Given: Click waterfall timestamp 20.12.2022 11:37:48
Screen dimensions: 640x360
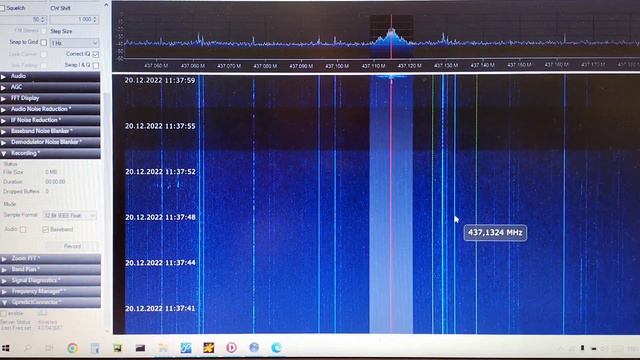Looking at the screenshot, I should click(x=160, y=217).
